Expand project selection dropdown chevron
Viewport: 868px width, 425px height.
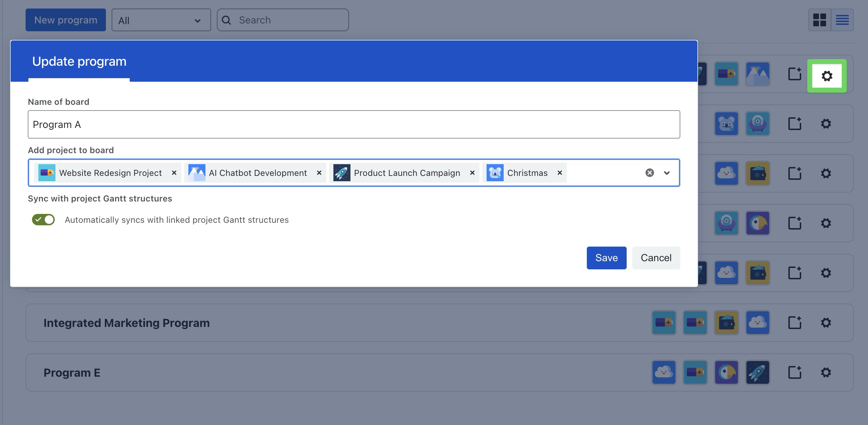[x=666, y=173]
